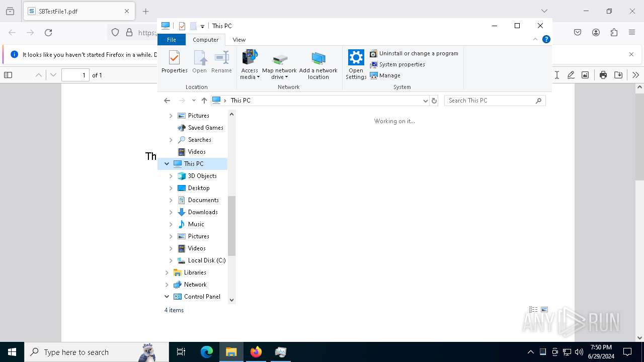
Task: Click navigation pane scroll down arrow
Action: point(231,300)
